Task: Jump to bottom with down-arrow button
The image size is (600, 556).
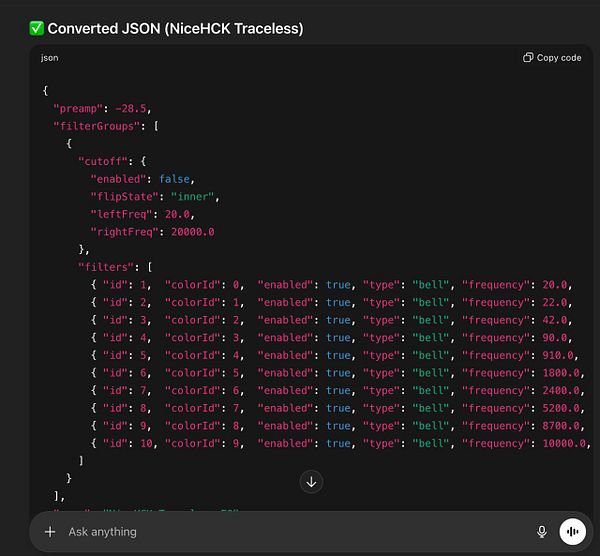Action: 311,482
